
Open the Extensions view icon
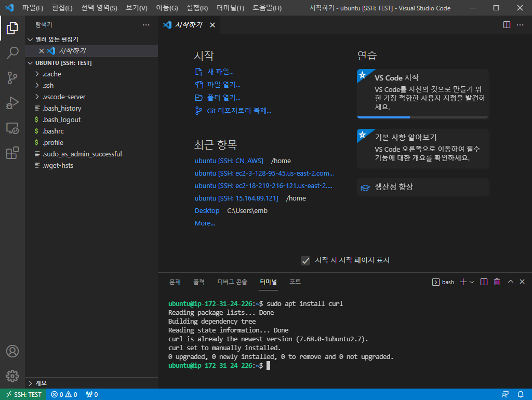[12, 153]
